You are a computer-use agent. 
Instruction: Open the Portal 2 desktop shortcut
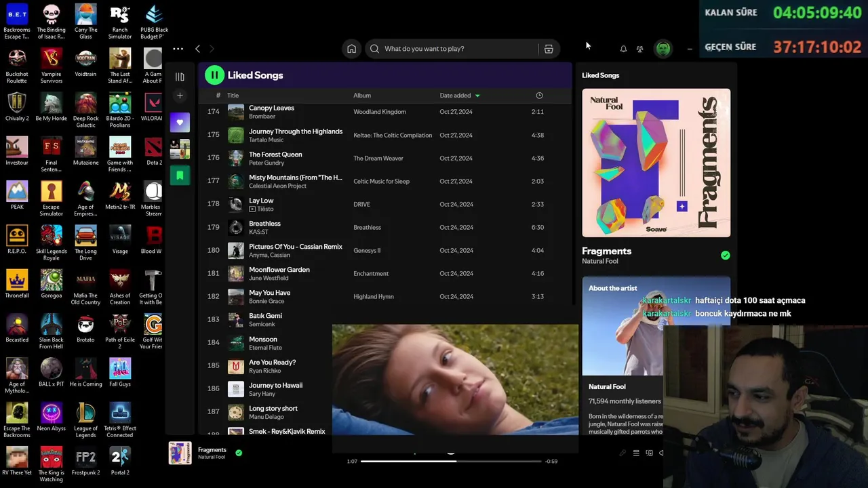pyautogui.click(x=120, y=461)
